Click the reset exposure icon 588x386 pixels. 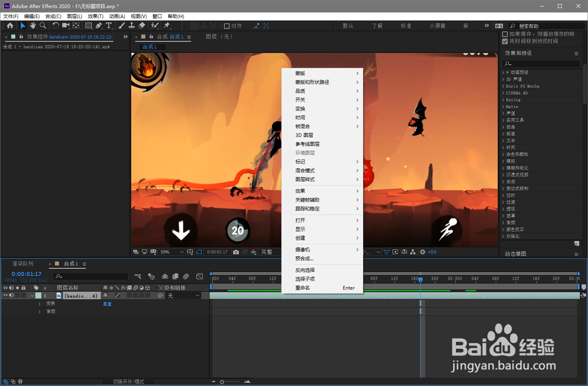click(423, 252)
